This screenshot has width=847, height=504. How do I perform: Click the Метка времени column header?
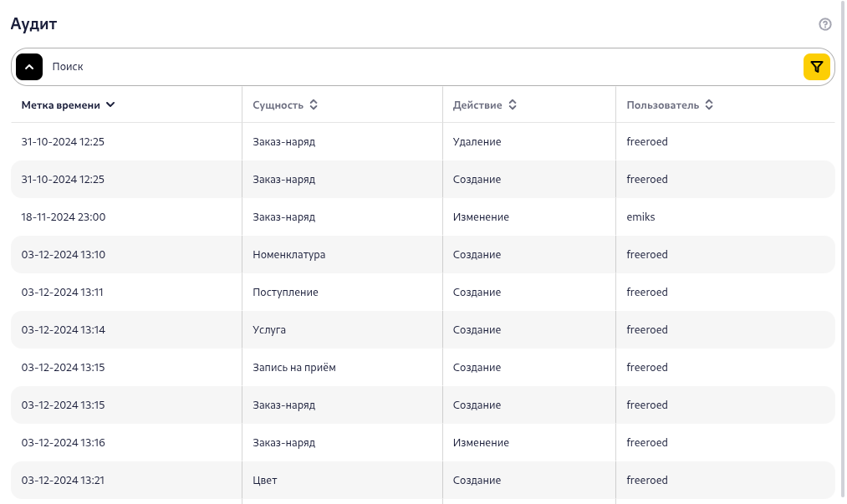point(61,105)
